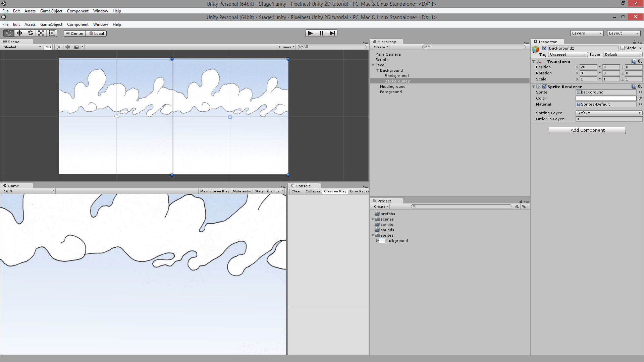This screenshot has width=644, height=362.
Task: Toggle Background2 active checkbox in Inspector
Action: [x=545, y=48]
